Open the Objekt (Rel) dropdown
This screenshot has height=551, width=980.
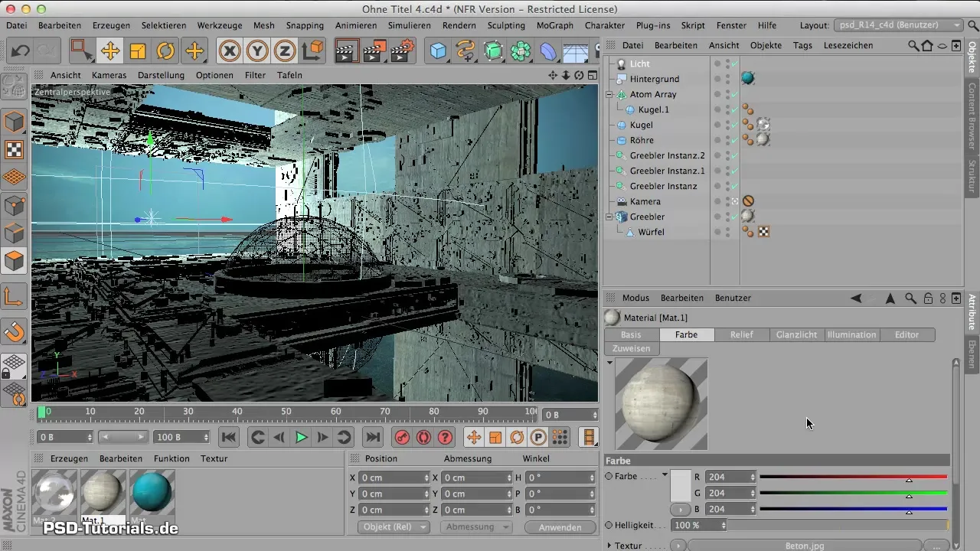[x=394, y=527]
